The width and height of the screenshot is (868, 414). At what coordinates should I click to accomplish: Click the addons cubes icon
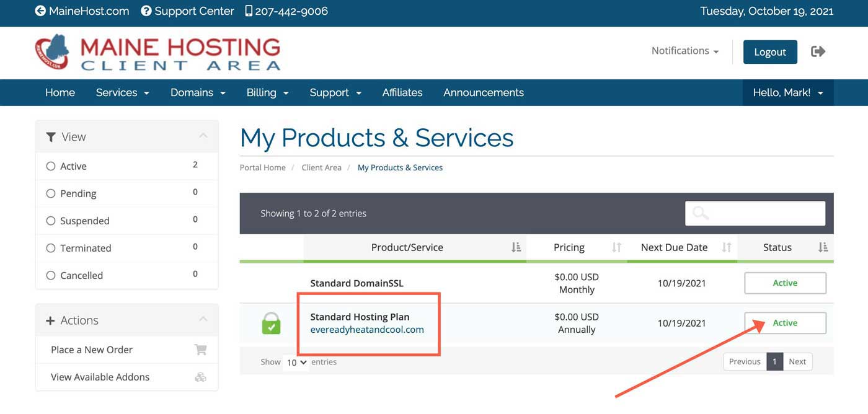(x=200, y=377)
